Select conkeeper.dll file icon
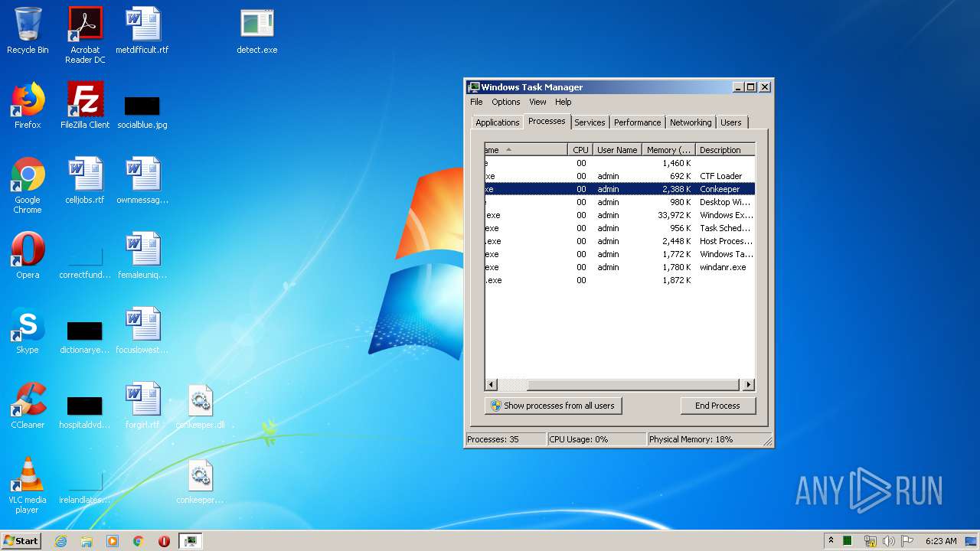This screenshot has height=551, width=980. click(x=200, y=406)
